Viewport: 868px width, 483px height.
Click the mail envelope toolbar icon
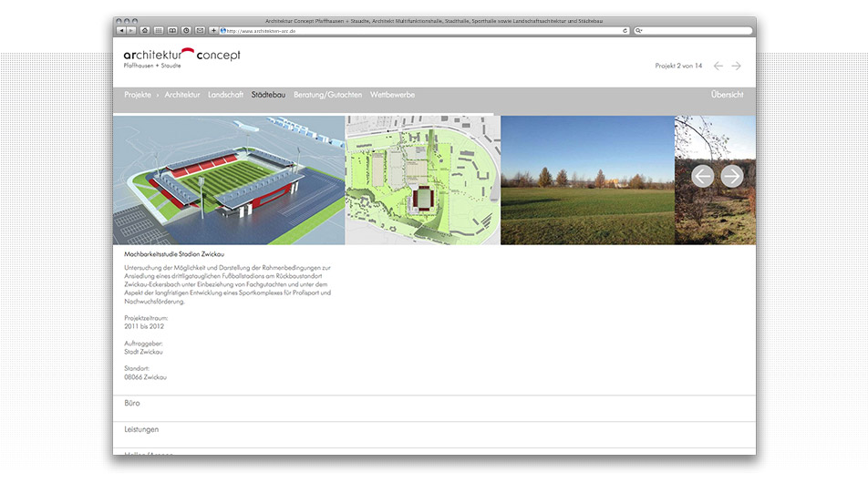(200, 30)
